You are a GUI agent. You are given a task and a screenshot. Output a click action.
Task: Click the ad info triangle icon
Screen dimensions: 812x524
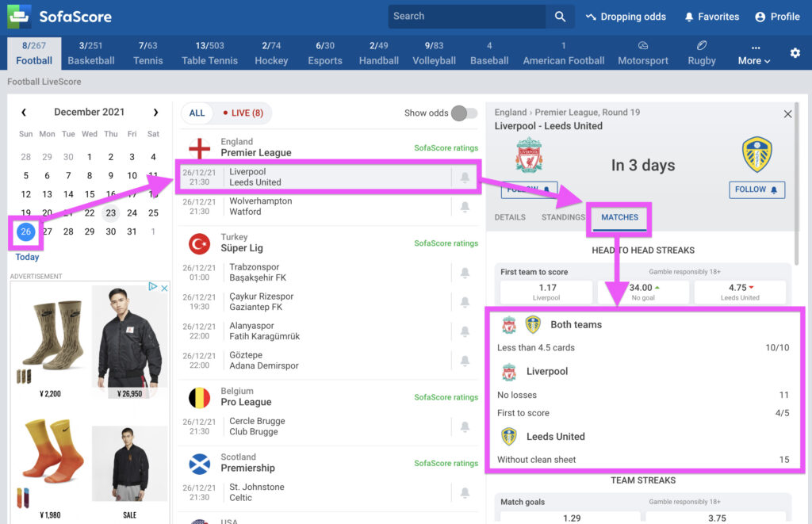[153, 286]
